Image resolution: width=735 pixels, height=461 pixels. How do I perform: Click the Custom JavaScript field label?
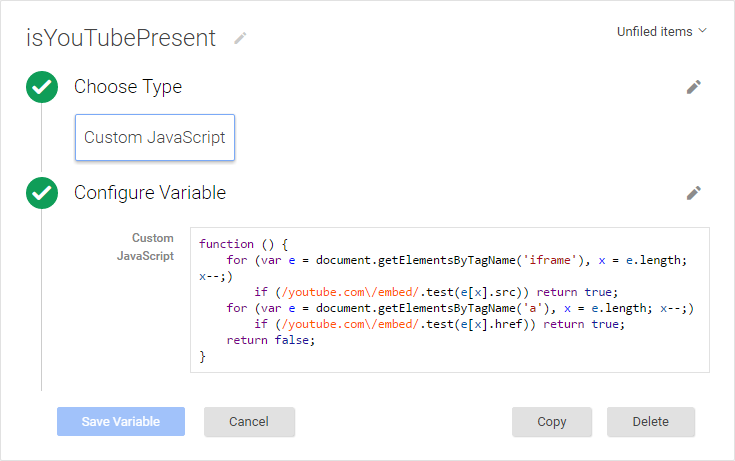click(x=152, y=247)
